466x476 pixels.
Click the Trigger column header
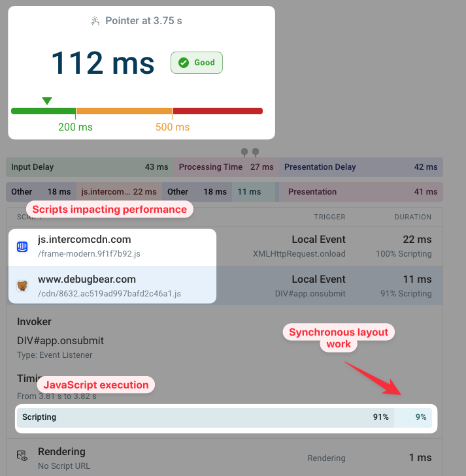[x=329, y=217]
